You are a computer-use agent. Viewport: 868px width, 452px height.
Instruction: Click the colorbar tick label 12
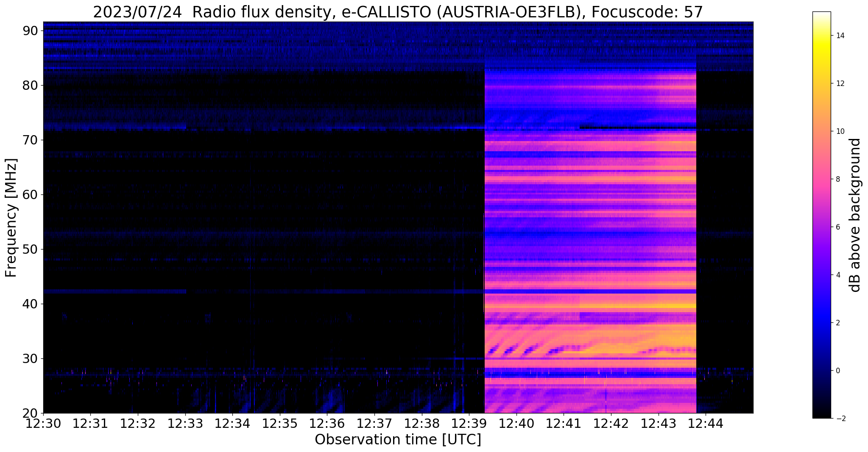coord(839,83)
